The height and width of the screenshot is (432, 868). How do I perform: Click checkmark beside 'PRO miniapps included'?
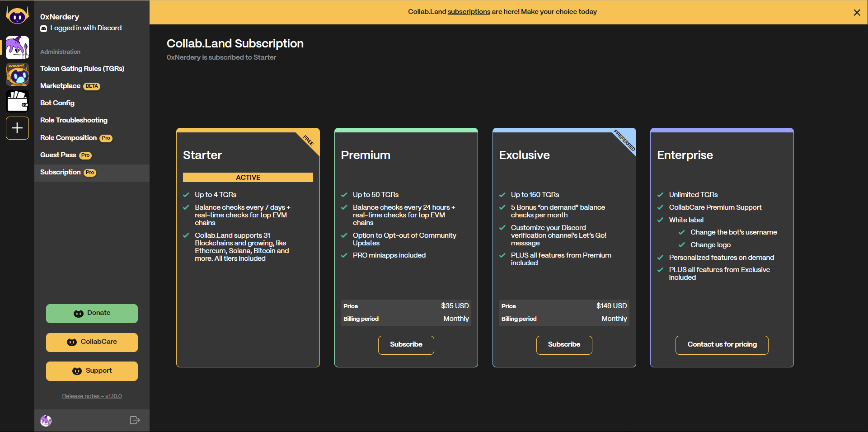pyautogui.click(x=344, y=255)
